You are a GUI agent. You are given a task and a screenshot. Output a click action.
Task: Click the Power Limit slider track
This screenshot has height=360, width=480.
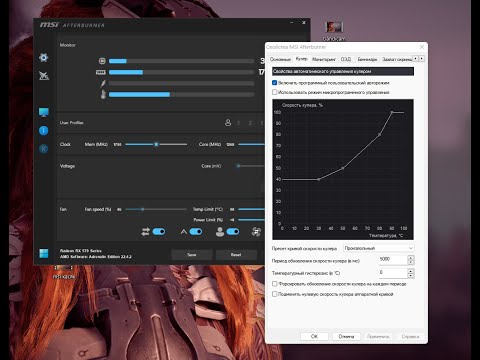(252, 220)
